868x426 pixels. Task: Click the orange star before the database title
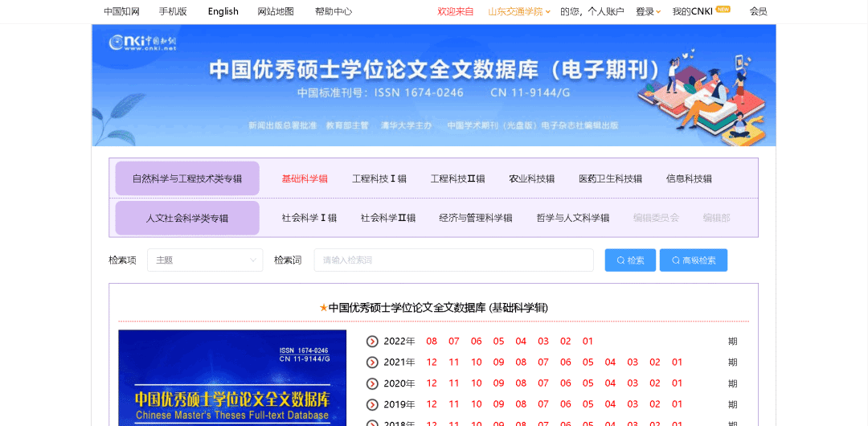click(x=324, y=308)
